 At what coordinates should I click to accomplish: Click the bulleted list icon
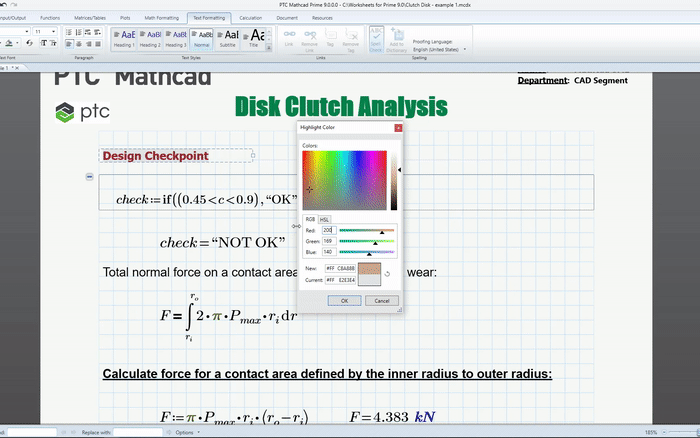point(69,32)
